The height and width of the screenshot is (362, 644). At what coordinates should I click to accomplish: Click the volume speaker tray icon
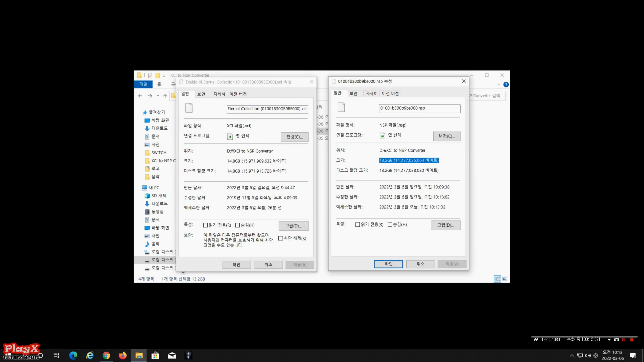tap(588, 355)
